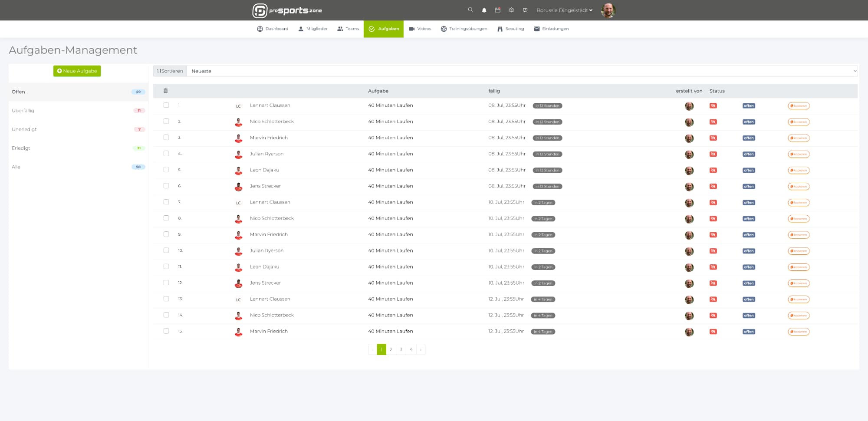Click the prosports.zone logo
Viewport: 868px width, 421px height.
tap(287, 10)
